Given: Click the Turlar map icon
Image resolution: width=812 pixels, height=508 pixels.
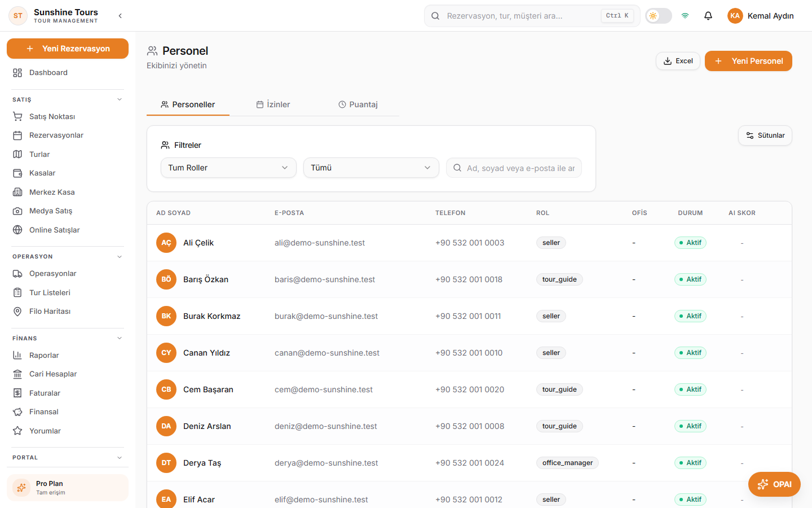Looking at the screenshot, I should tap(17, 154).
